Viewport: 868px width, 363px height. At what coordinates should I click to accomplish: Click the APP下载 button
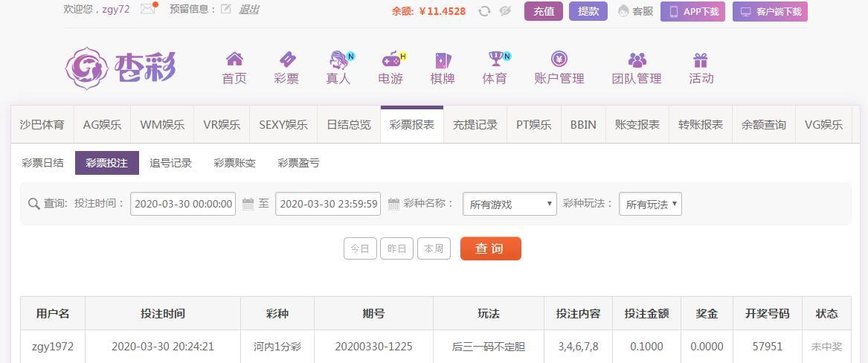coord(692,11)
